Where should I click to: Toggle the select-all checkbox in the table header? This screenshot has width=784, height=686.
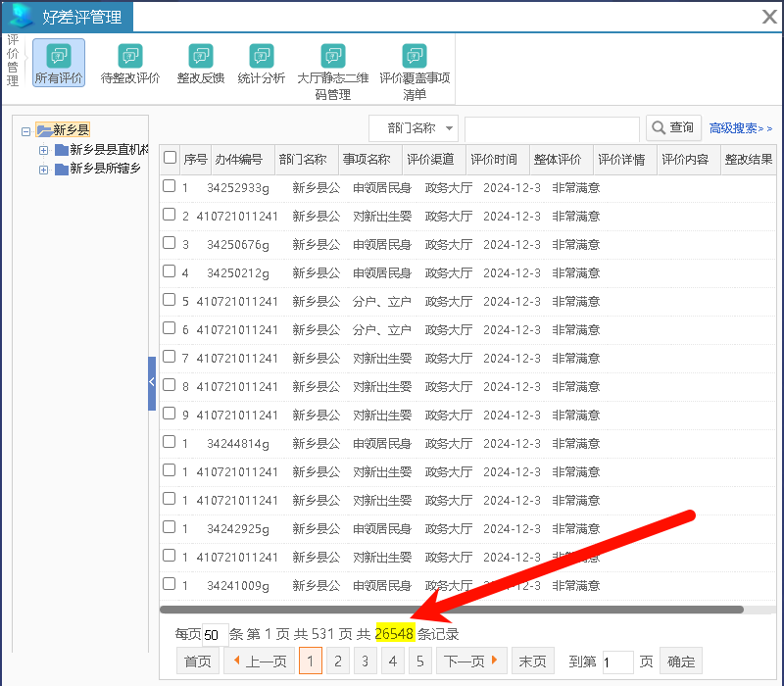tap(171, 158)
